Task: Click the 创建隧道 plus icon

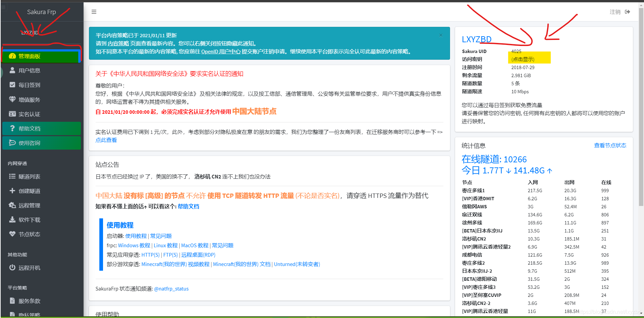Action: [x=12, y=191]
